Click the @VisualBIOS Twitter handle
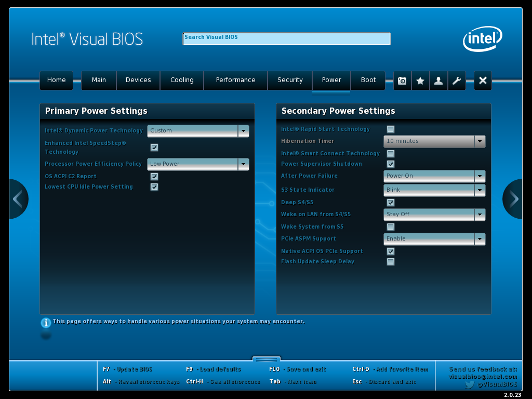Viewport: 532px width, 399px height. tap(497, 384)
